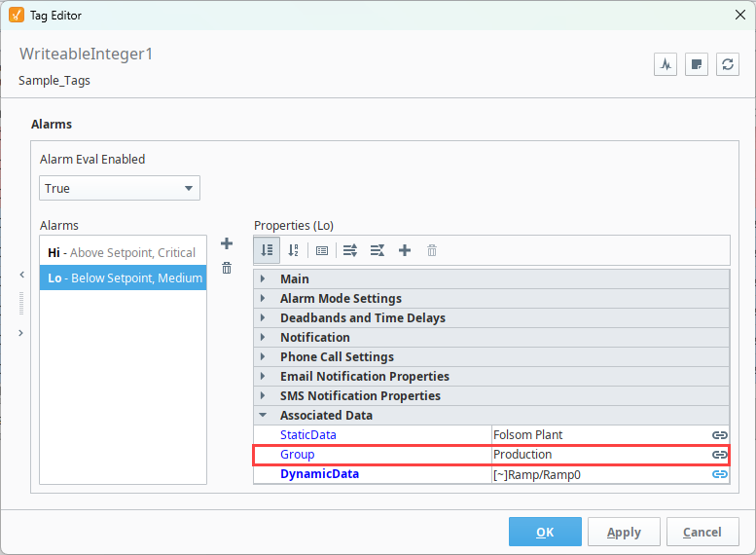Edit the [~]Ramp/Ramp0 value field
Screen dimensions: 756x555
[601, 474]
